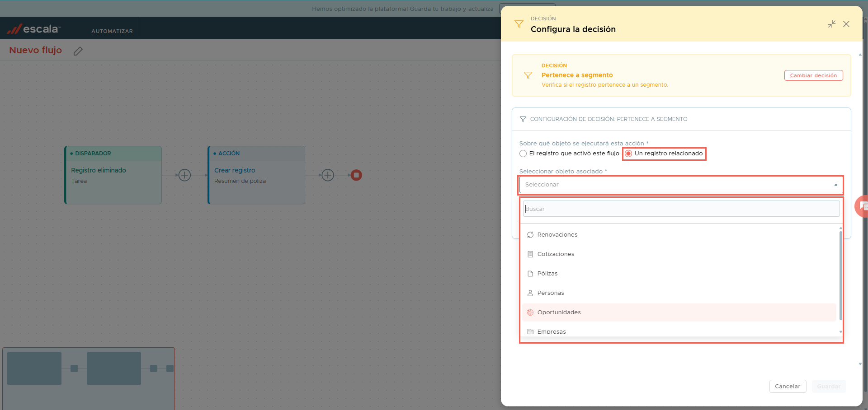Click the Nuevo flujo title
The height and width of the screenshot is (410, 868).
(35, 50)
